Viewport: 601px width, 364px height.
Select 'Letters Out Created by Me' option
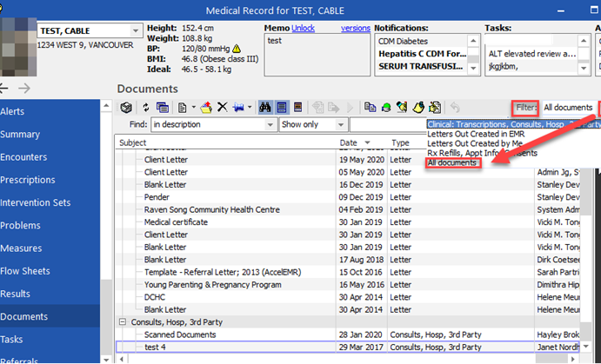pos(475,143)
